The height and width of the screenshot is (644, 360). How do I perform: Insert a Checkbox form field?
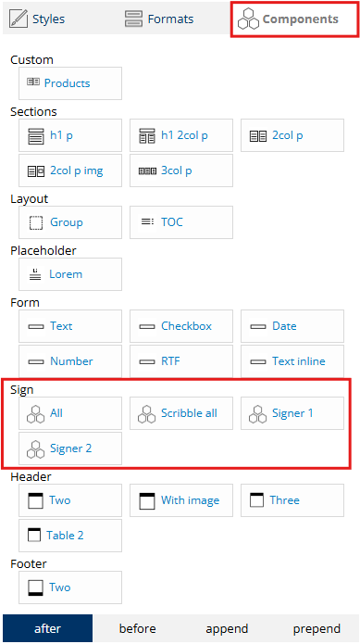(181, 326)
